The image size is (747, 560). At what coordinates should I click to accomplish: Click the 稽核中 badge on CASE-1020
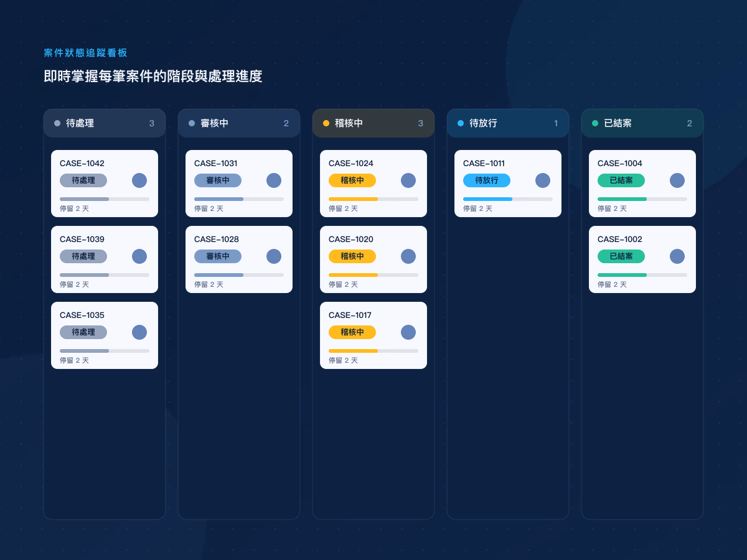click(x=352, y=256)
